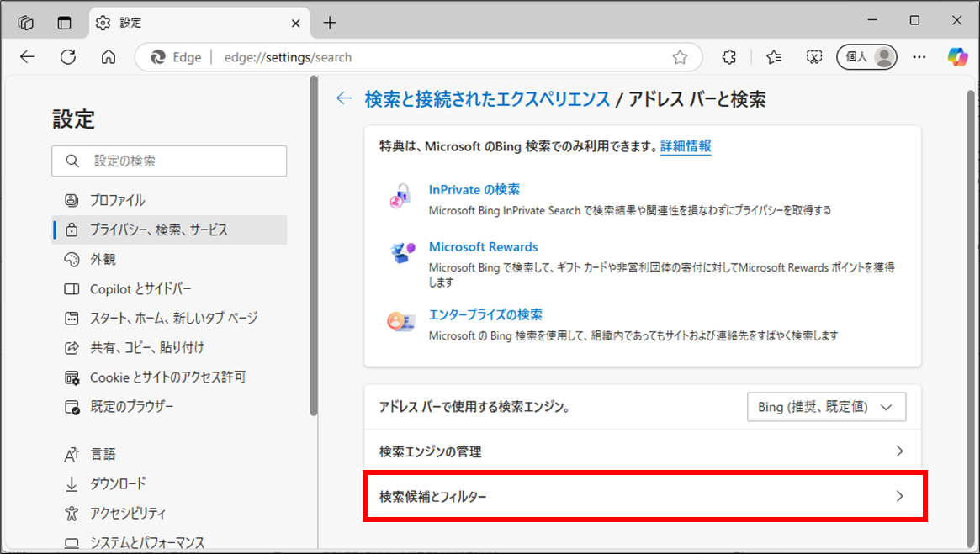Open the InPrivate の検索 link
This screenshot has width=980, height=554.
pyautogui.click(x=474, y=189)
